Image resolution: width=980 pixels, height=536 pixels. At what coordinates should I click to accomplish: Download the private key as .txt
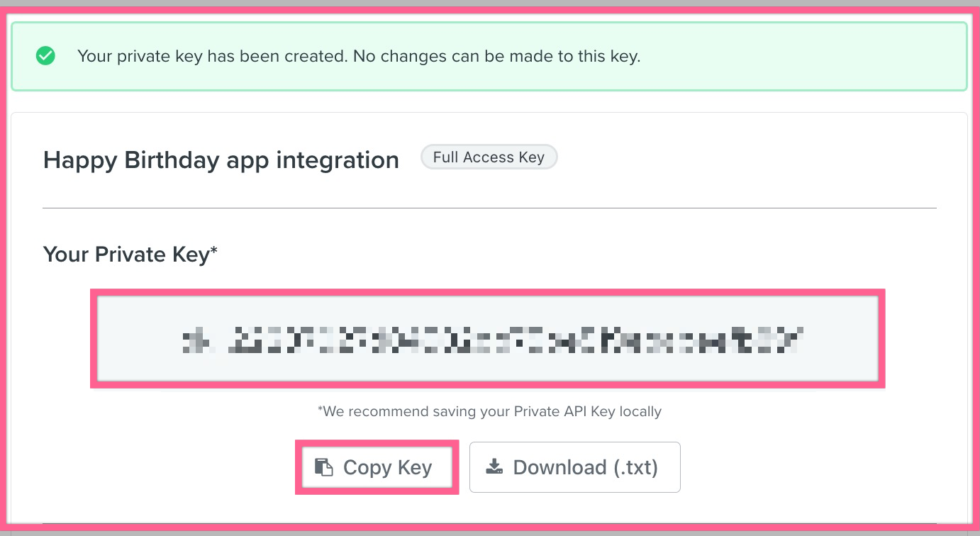point(574,467)
